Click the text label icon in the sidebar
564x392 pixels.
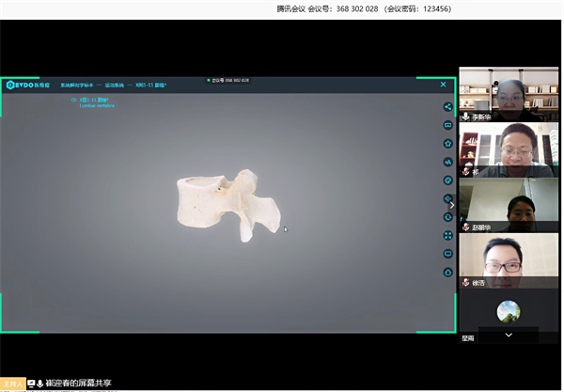(448, 162)
